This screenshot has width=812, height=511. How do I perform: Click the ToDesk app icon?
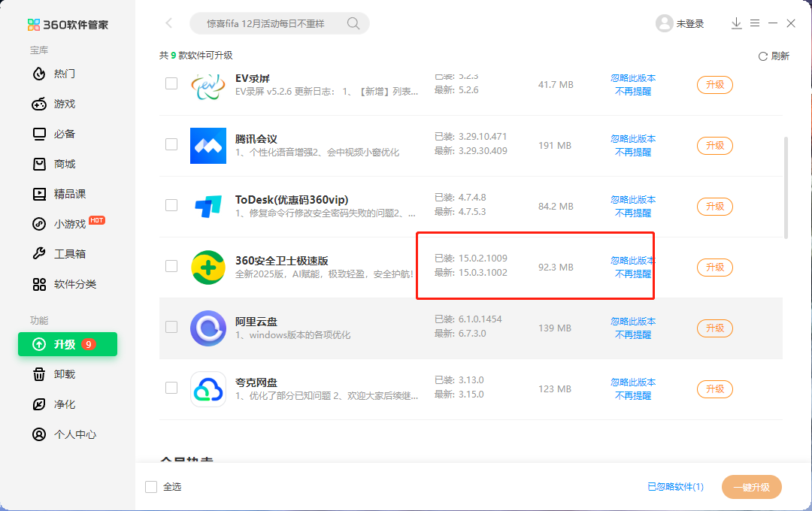(208, 206)
